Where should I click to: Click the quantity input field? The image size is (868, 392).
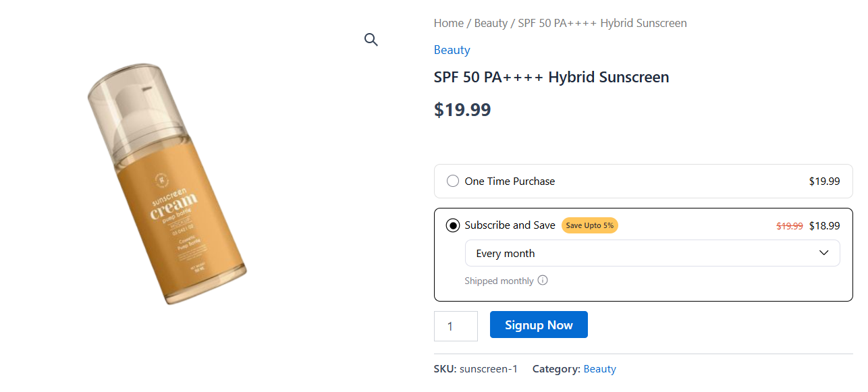456,325
